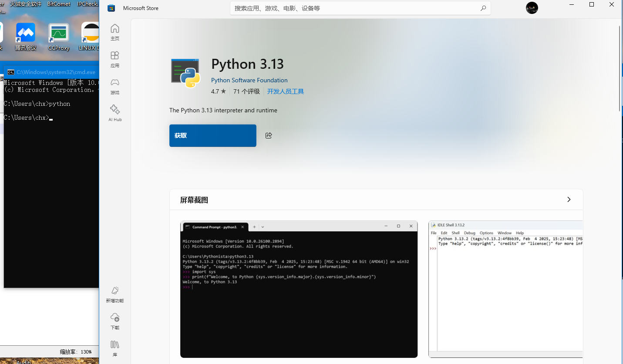Click the 缩放率: 130% status text

click(x=76, y=351)
